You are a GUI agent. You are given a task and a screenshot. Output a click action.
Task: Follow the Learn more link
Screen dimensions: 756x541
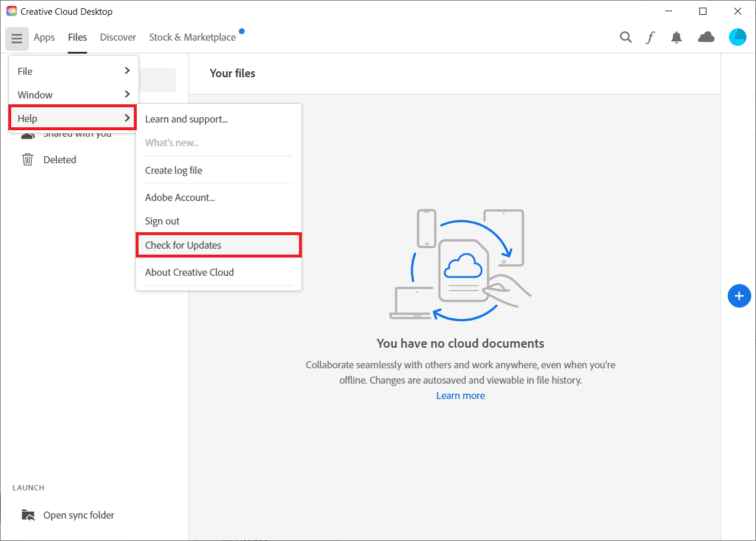pos(461,395)
